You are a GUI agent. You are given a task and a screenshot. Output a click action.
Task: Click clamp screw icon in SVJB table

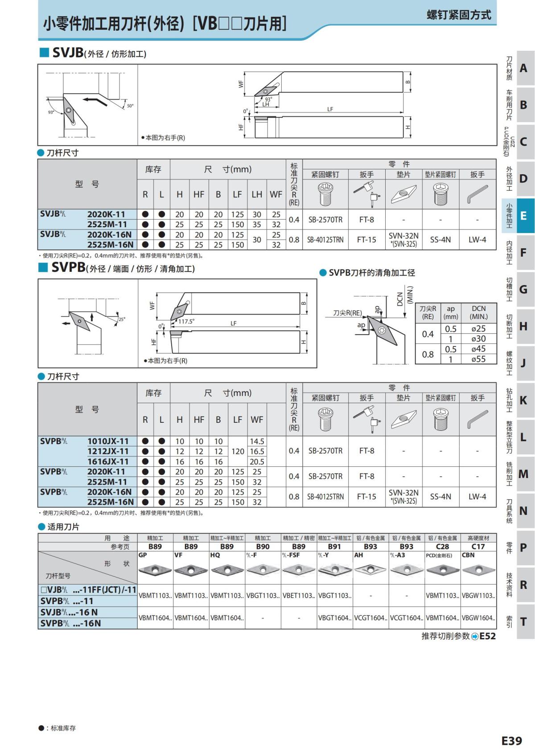coord(325,194)
